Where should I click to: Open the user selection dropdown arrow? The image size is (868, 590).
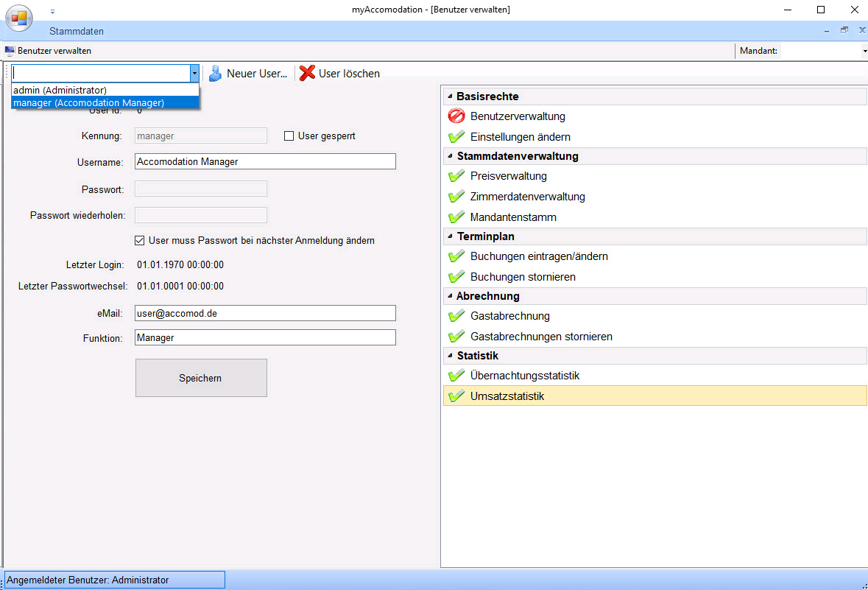tap(194, 73)
